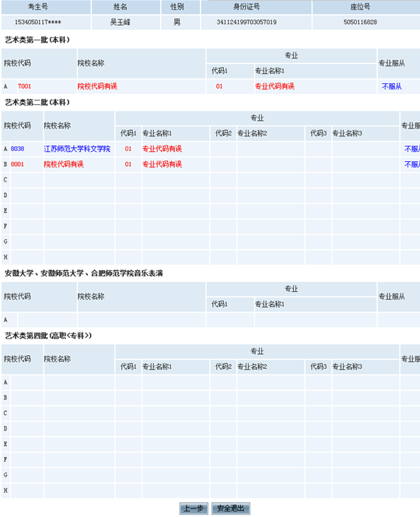Select school code 8001 in row B
Viewport: 420px width, 517px height.
pyautogui.click(x=17, y=164)
